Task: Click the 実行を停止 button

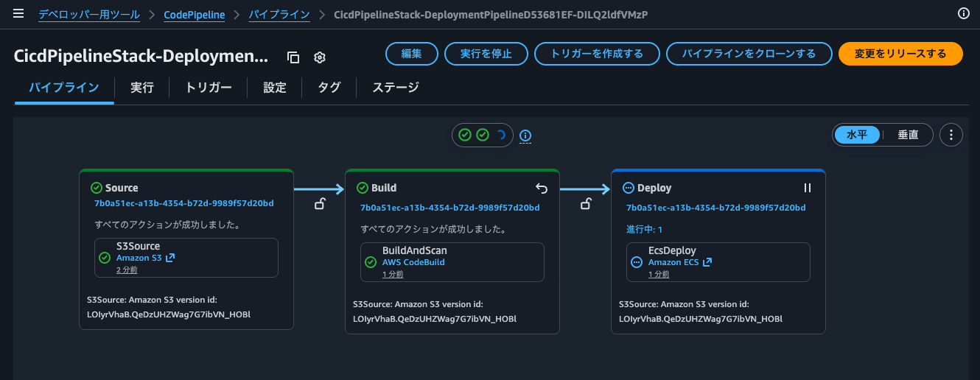Action: pos(486,54)
